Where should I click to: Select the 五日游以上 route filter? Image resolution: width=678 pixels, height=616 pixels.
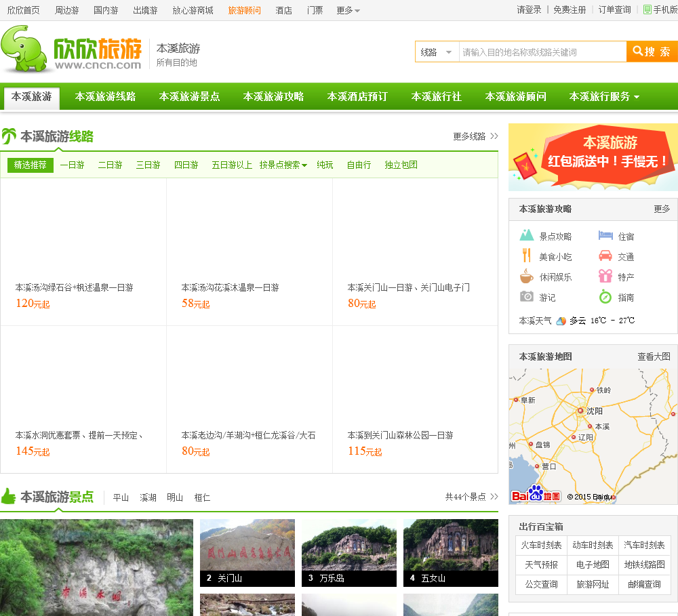(232, 165)
